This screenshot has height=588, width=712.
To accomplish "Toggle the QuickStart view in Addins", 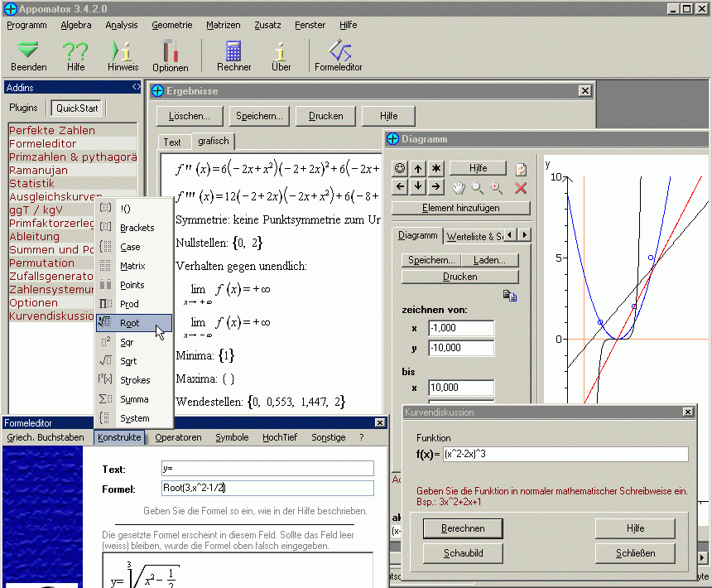I will 76,108.
